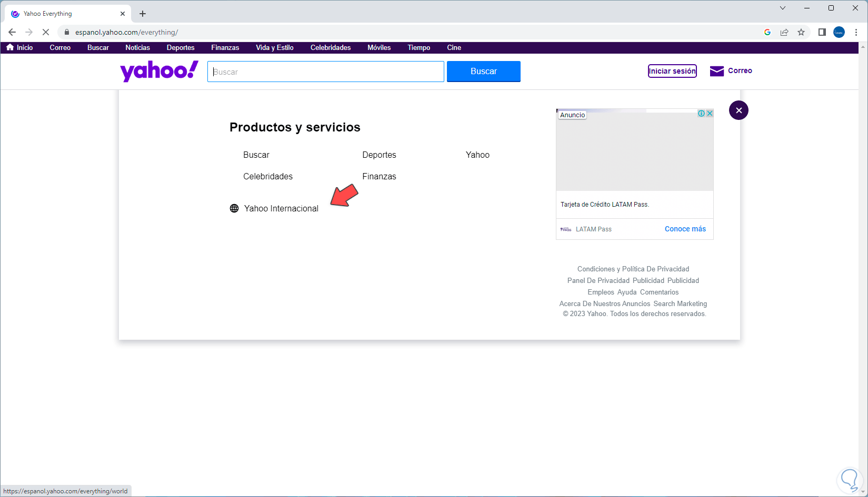Click the blue Buscar search button
The image size is (868, 497).
[x=484, y=72]
